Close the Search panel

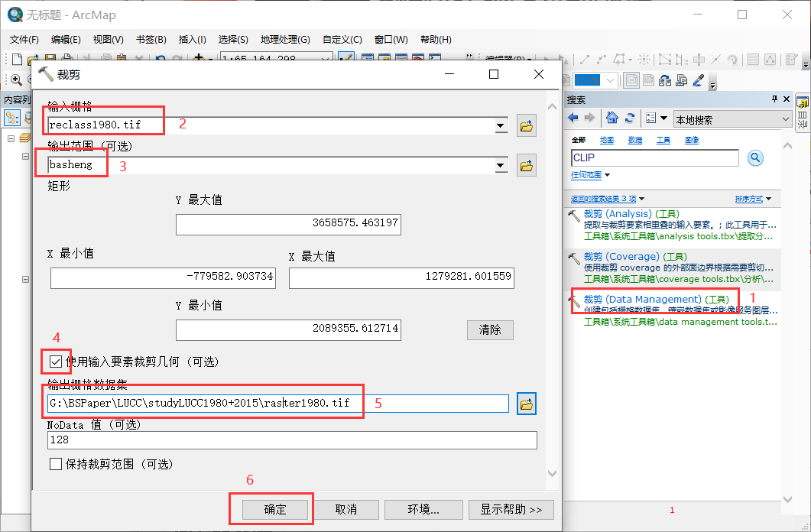(x=787, y=99)
